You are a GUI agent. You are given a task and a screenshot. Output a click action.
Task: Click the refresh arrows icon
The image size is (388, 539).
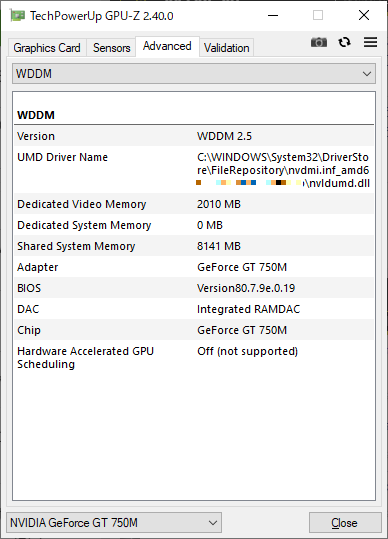[x=344, y=42]
